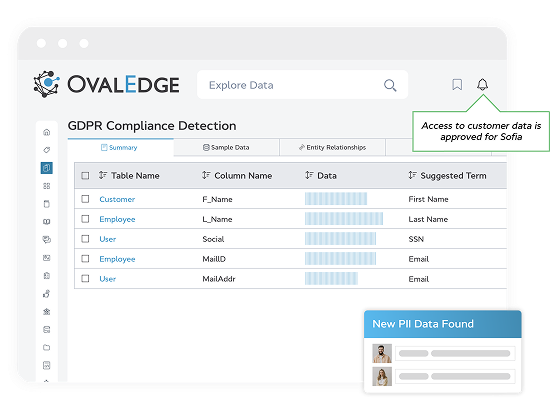550x410 pixels.
Task: Check the Customer row checkbox
Action: [85, 199]
